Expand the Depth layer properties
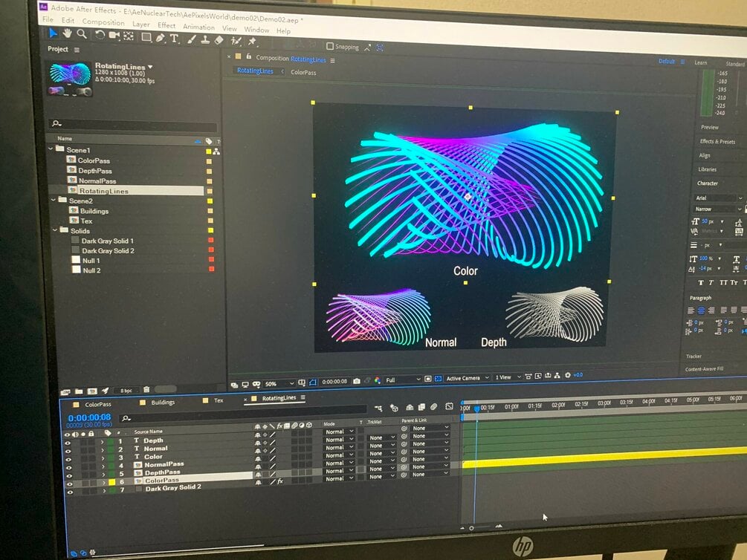Viewport: 747px width, 560px height. pos(102,442)
